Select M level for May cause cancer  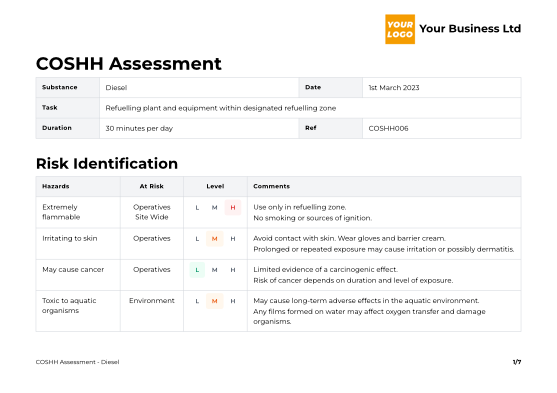point(215,270)
